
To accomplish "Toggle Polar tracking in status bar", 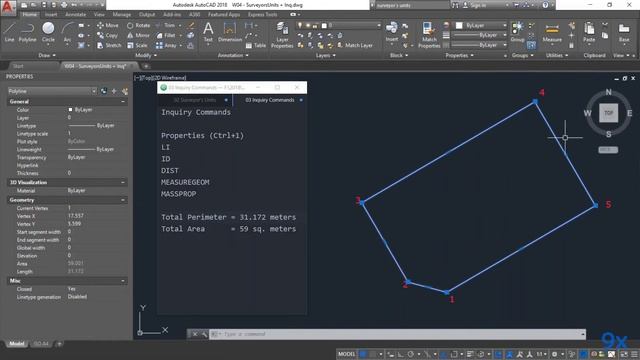I will [411, 354].
